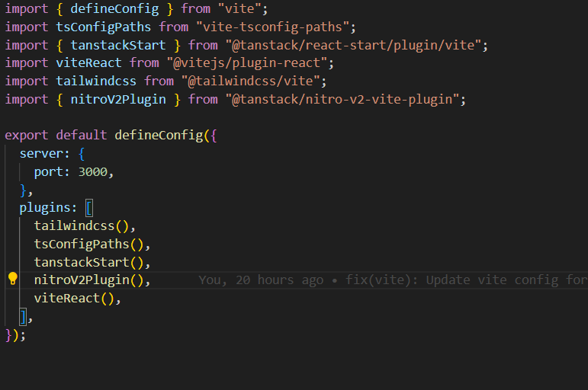Click the highlighted opening bracket after plugins
Image resolution: width=588 pixels, height=390 pixels.
click(89, 208)
